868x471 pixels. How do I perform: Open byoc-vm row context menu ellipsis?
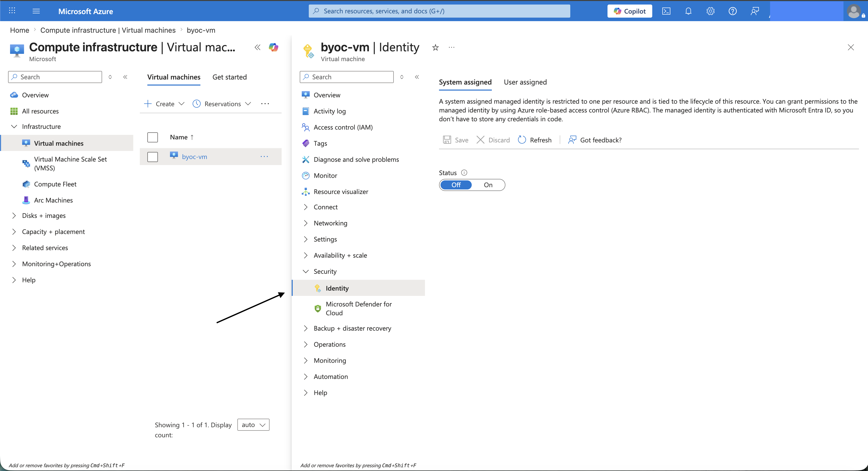(264, 156)
